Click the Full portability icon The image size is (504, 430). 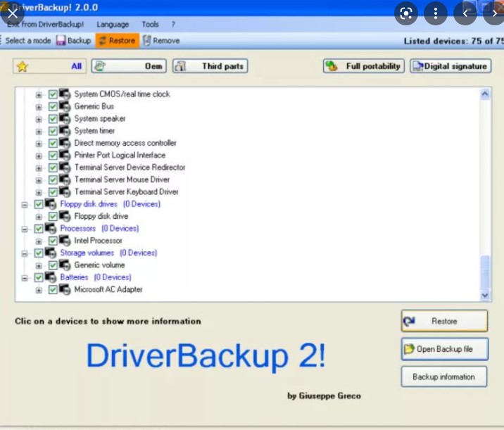pyautogui.click(x=332, y=66)
